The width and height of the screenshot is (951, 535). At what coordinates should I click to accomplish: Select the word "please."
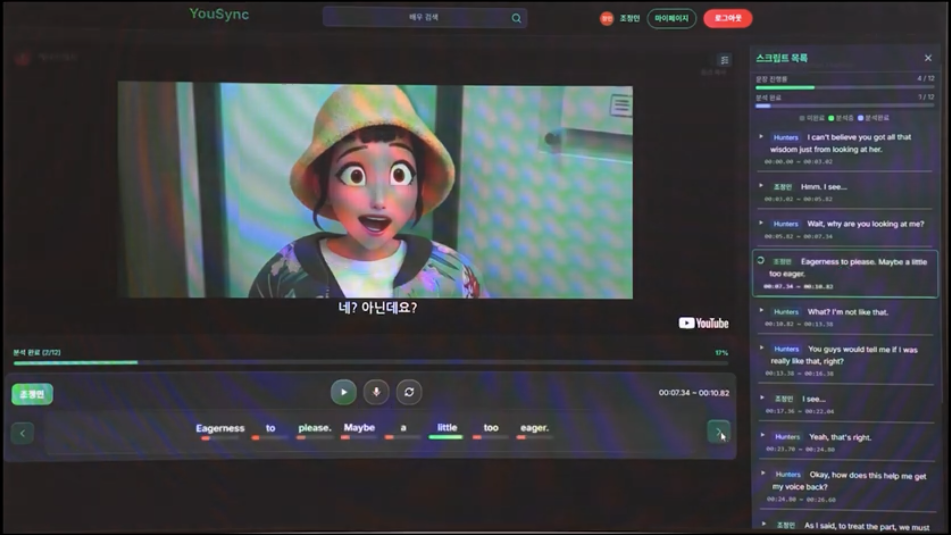[315, 428]
